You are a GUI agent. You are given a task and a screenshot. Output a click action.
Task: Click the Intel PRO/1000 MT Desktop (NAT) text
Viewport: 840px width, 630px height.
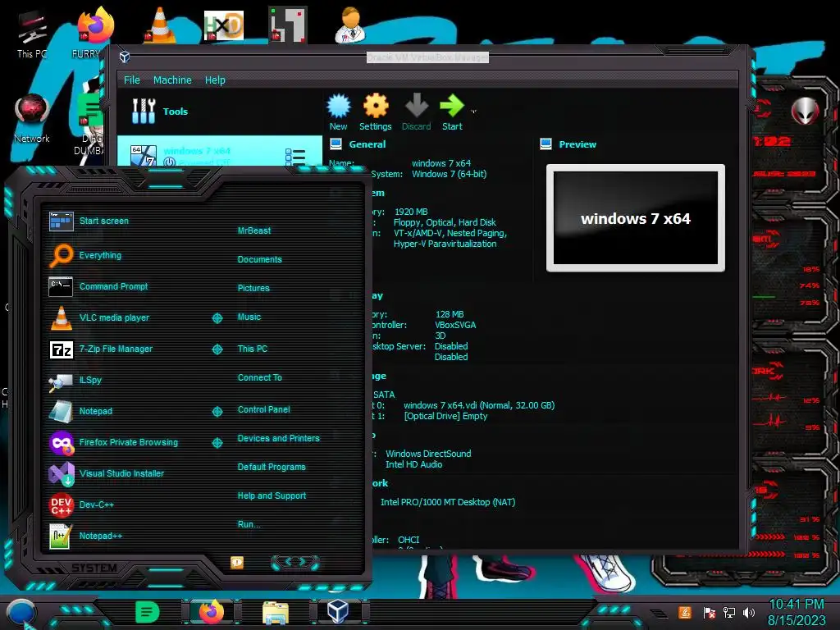[448, 502]
